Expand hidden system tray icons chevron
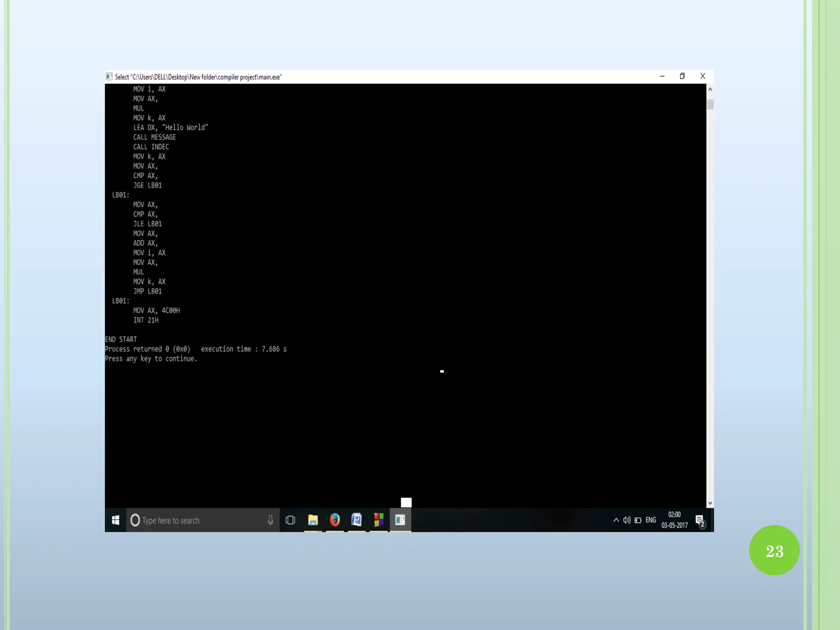Screen dimensions: 840x630 (616, 520)
